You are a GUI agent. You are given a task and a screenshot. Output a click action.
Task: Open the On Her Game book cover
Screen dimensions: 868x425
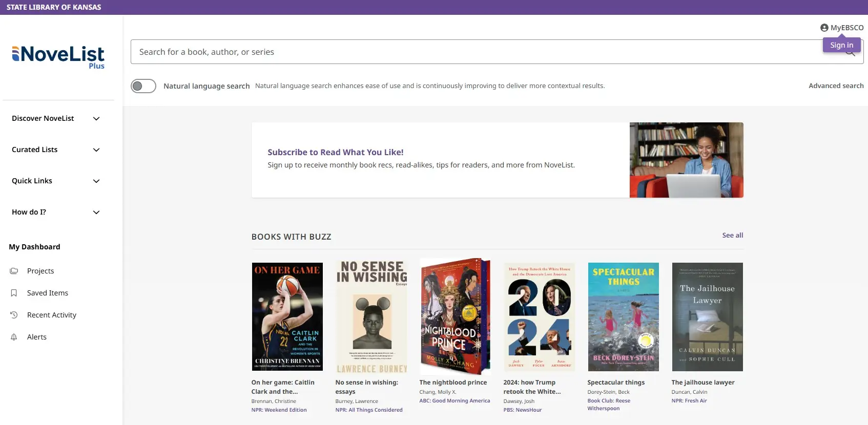(x=287, y=316)
